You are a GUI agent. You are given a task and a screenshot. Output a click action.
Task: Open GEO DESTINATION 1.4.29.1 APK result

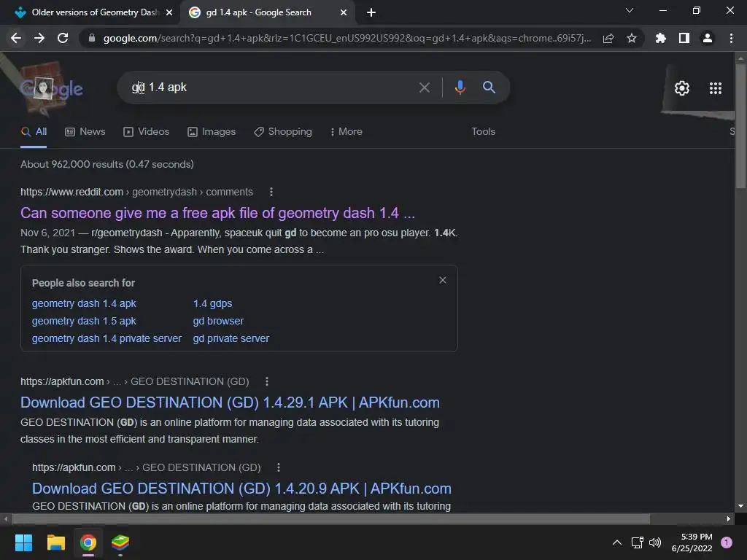coord(230,402)
